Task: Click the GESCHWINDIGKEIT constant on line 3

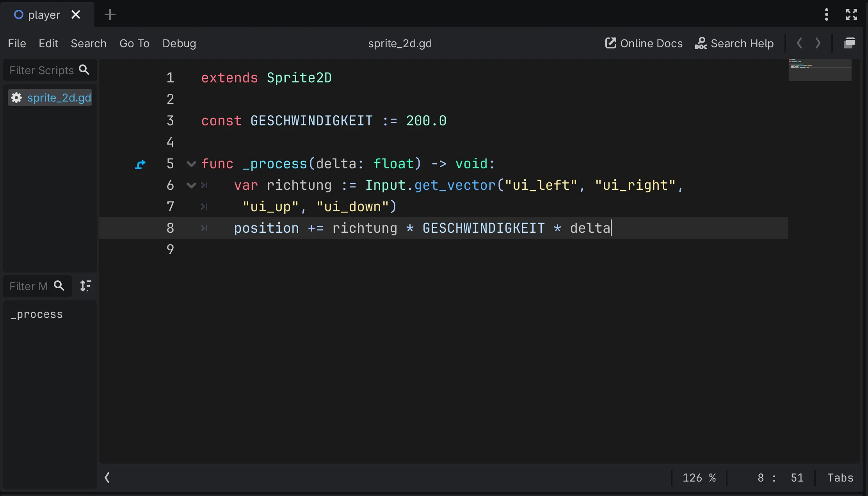Action: coord(311,121)
